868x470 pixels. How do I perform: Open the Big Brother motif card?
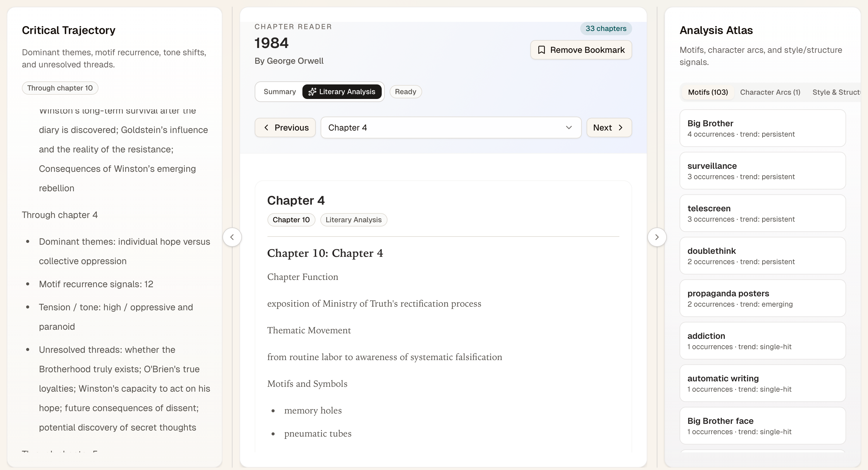tap(762, 128)
